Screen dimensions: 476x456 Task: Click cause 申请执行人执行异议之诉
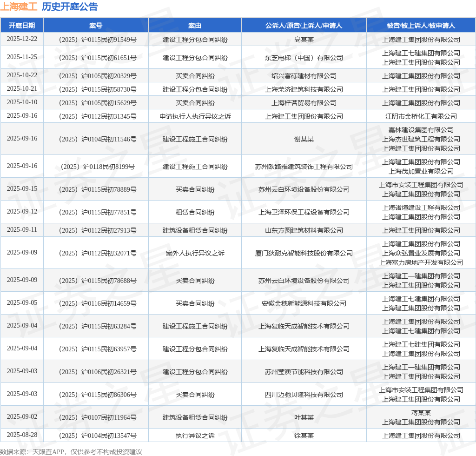[195, 116]
